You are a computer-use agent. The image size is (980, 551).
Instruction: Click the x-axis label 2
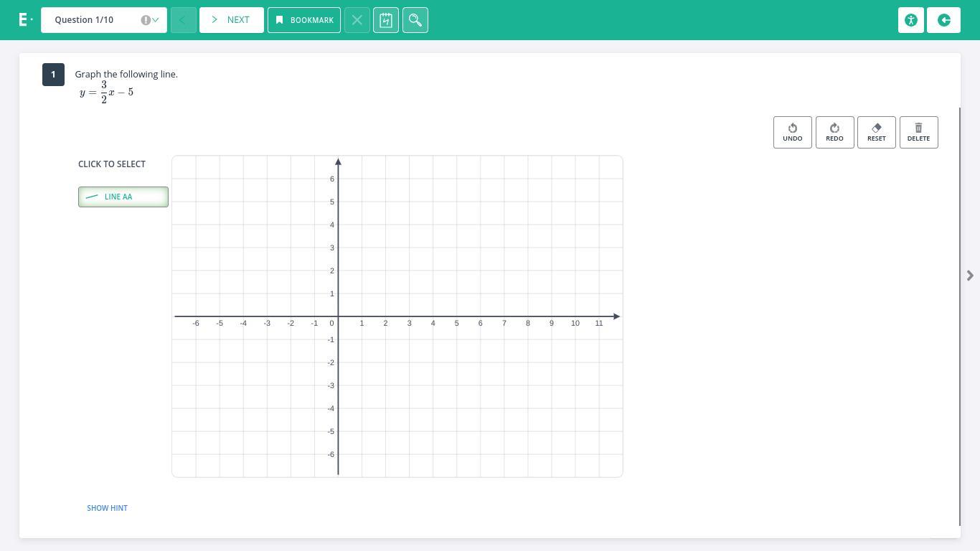coord(385,324)
